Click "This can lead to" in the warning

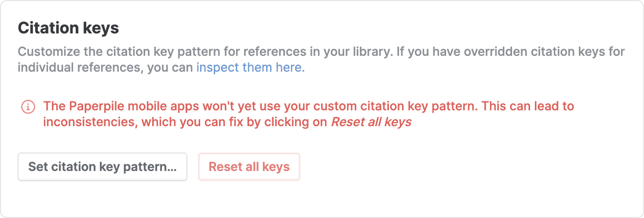tap(528, 106)
